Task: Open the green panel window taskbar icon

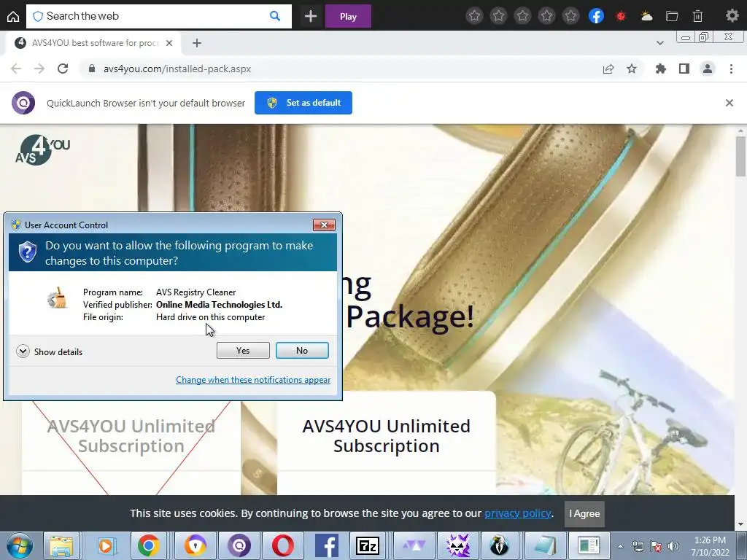Action: [x=589, y=545]
